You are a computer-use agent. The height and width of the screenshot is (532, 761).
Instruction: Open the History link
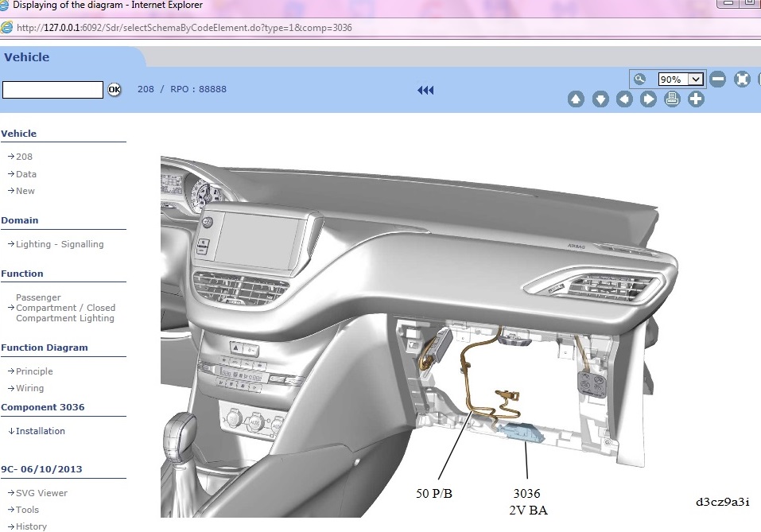pyautogui.click(x=31, y=526)
